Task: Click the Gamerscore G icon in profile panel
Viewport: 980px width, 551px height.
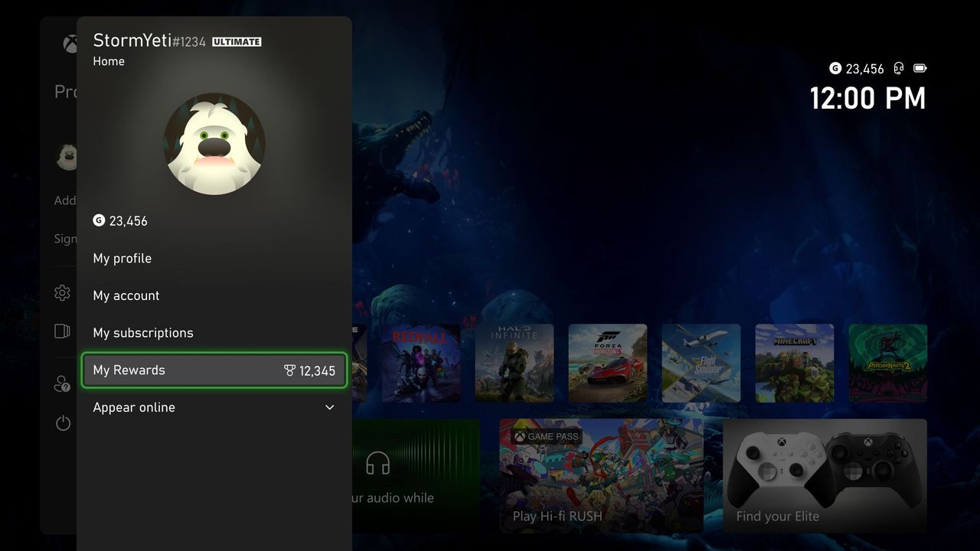Action: pos(99,220)
